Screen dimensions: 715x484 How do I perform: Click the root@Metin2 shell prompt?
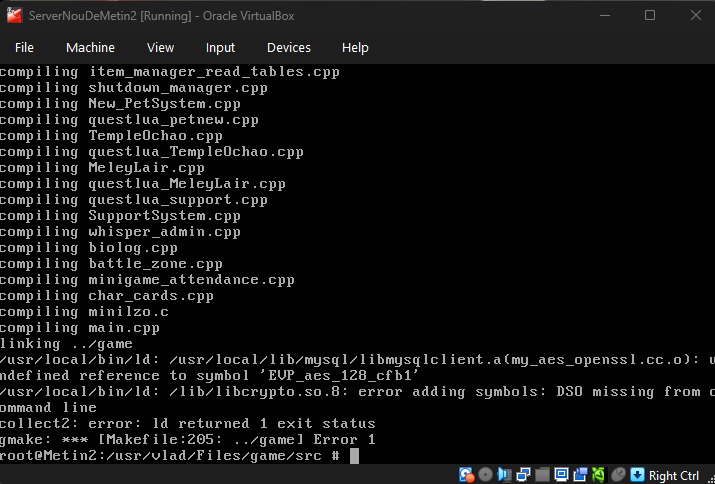point(170,456)
